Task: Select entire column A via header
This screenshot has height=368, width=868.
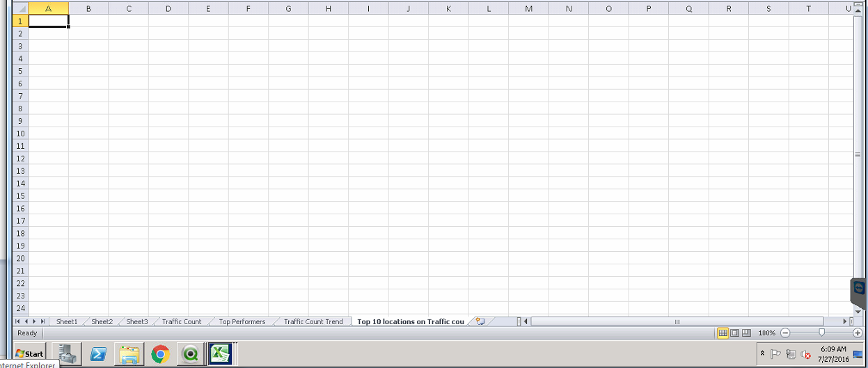Action: pos(49,8)
